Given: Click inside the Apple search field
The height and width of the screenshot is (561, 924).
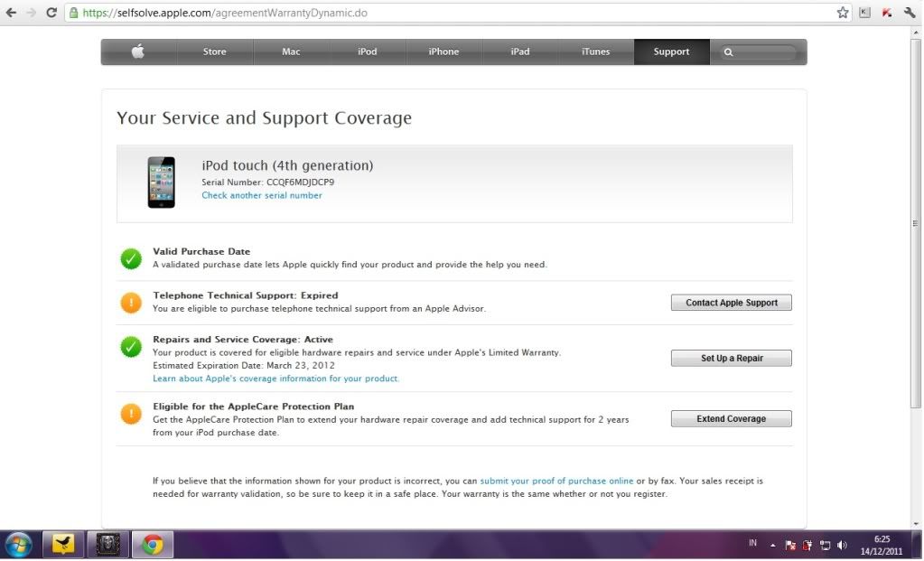Looking at the screenshot, I should point(759,51).
